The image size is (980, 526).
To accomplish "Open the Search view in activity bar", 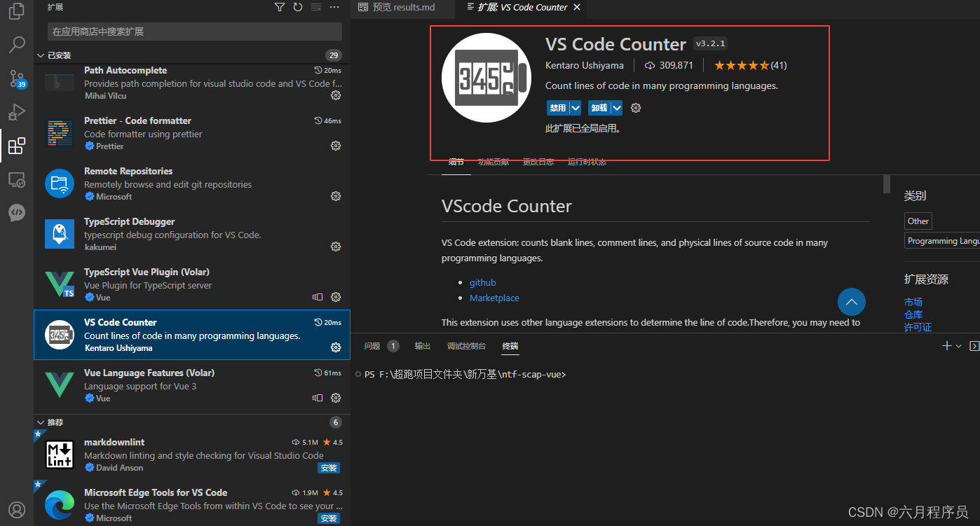I will (x=16, y=44).
